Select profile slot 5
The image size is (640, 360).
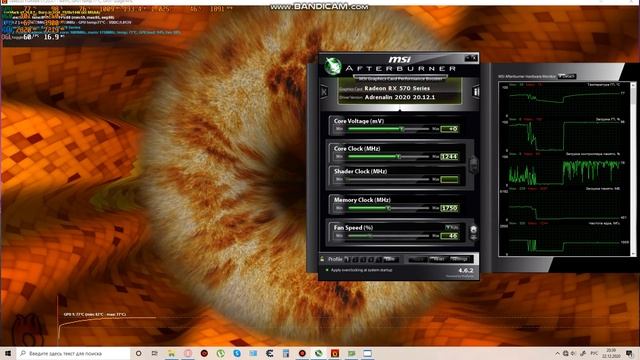(x=378, y=260)
